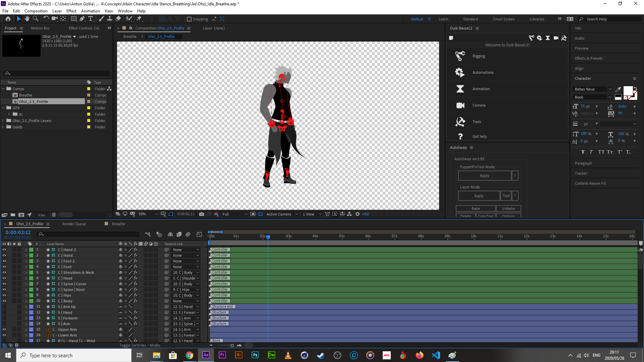The image size is (644, 362).
Task: Open the Bebas Neue font dropdown
Action: (x=610, y=89)
